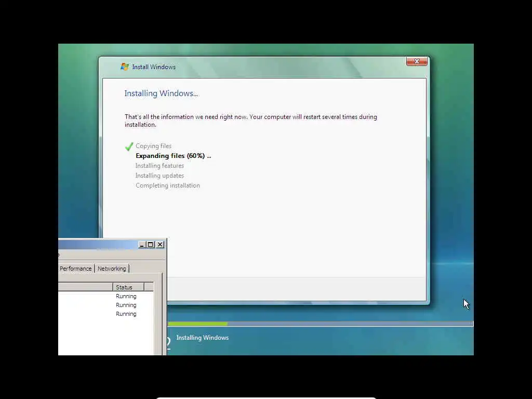
Task: Click the 'Installing updates' step text
Action: point(159,176)
